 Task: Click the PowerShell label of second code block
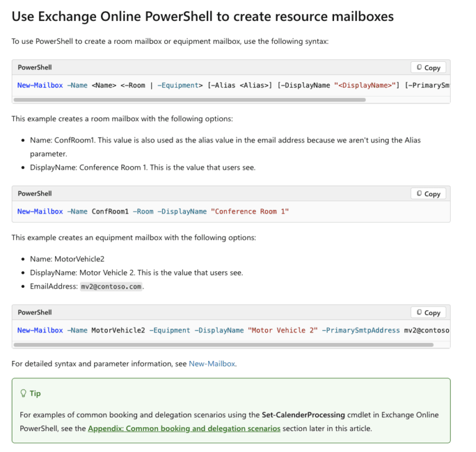pos(35,194)
